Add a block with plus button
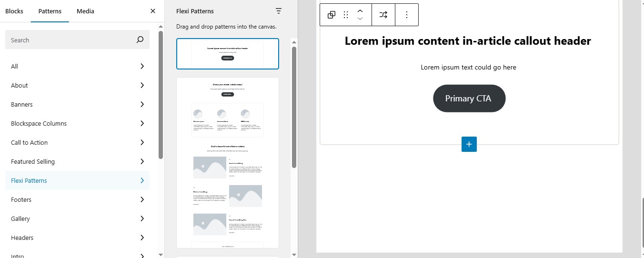The width and height of the screenshot is (644, 258). [469, 144]
